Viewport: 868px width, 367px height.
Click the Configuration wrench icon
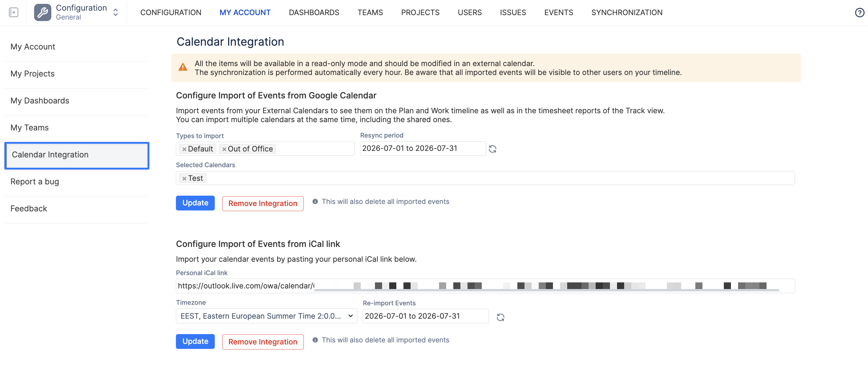[42, 12]
